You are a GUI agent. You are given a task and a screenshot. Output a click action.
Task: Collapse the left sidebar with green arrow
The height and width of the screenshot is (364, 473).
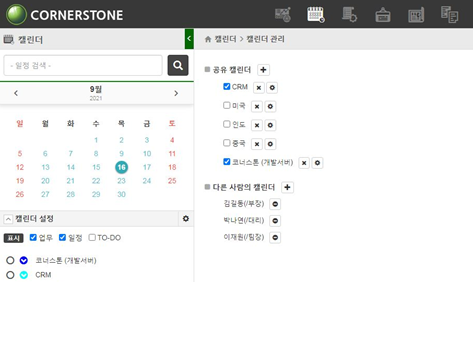189,39
